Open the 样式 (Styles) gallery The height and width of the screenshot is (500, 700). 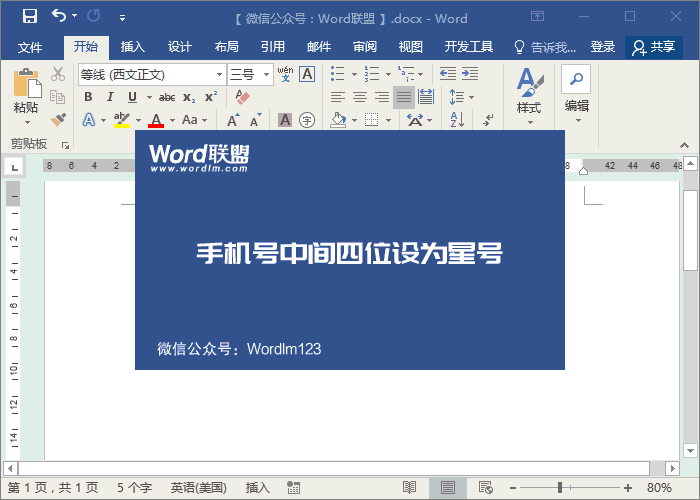coord(529,96)
